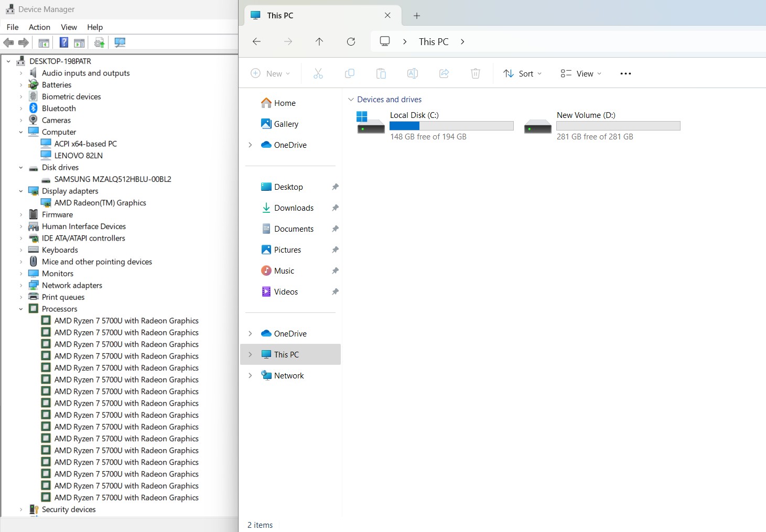Select the New Volume (D:) drive
Image resolution: width=766 pixels, height=532 pixels.
[586, 115]
